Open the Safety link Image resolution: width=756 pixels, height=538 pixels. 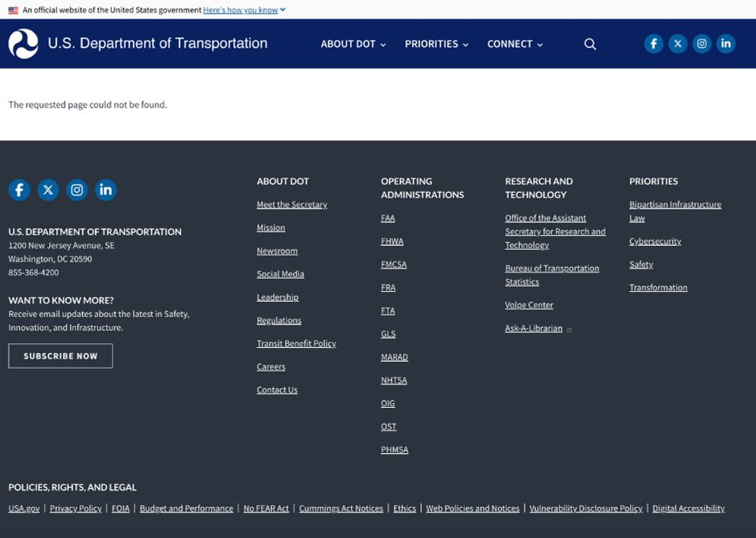641,264
